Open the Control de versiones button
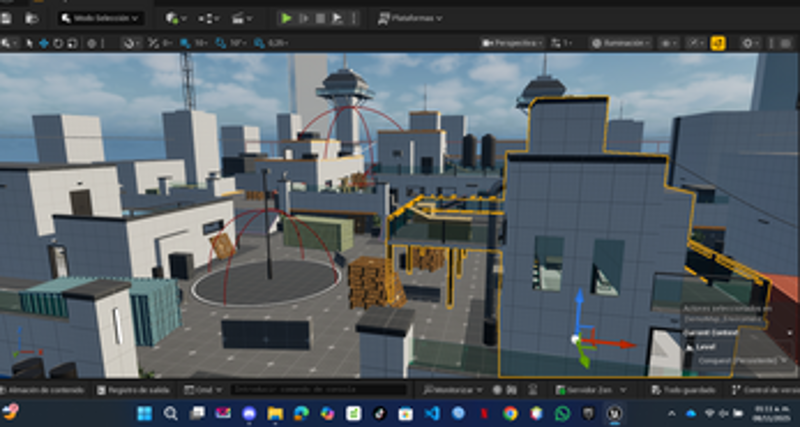 pyautogui.click(x=765, y=390)
